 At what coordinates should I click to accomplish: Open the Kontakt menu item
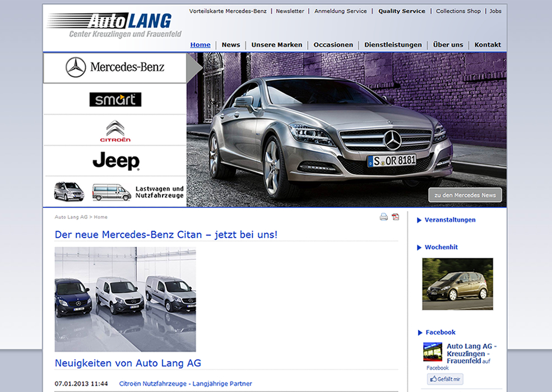(488, 45)
